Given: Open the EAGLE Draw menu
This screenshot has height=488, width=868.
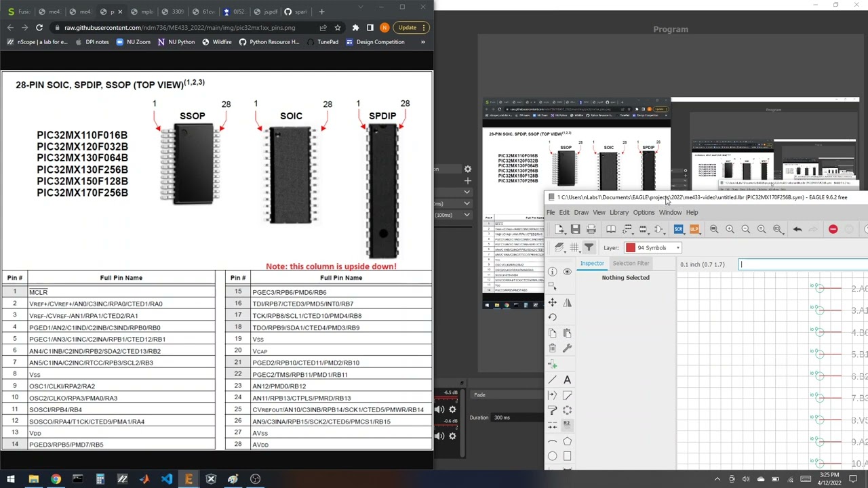Looking at the screenshot, I should point(581,213).
